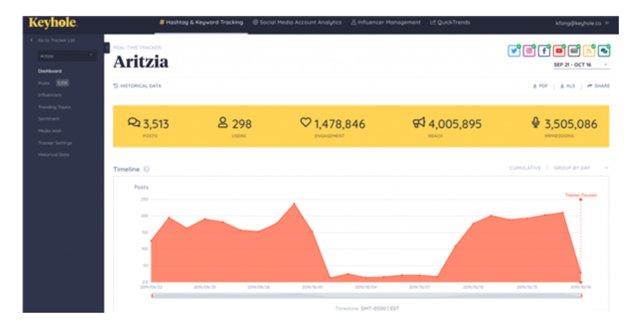Viewport: 644px width, 334px height.
Task: Toggle the News source icon
Action: click(574, 50)
